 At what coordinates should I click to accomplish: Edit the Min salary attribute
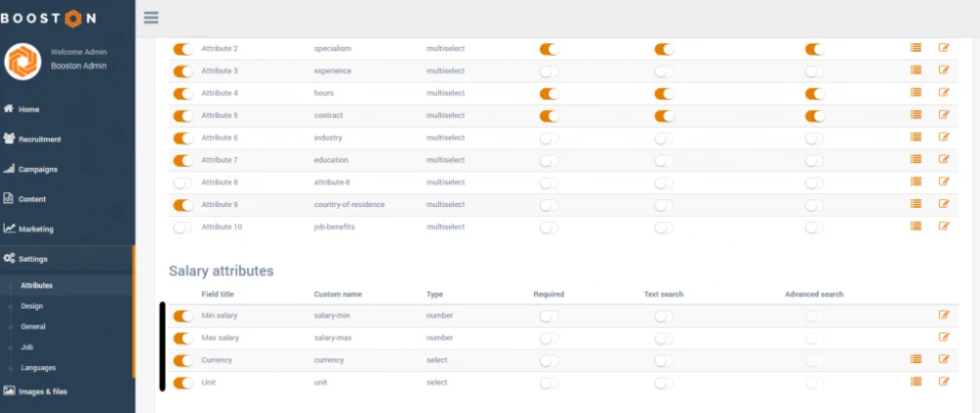(x=944, y=315)
